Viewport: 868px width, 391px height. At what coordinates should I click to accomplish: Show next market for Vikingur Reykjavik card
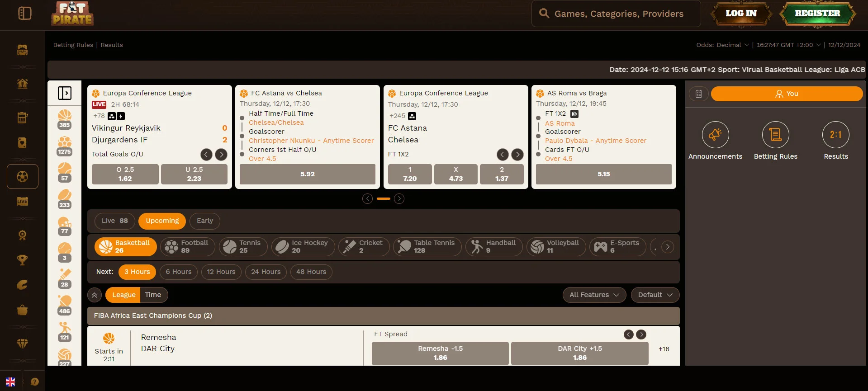(x=221, y=155)
